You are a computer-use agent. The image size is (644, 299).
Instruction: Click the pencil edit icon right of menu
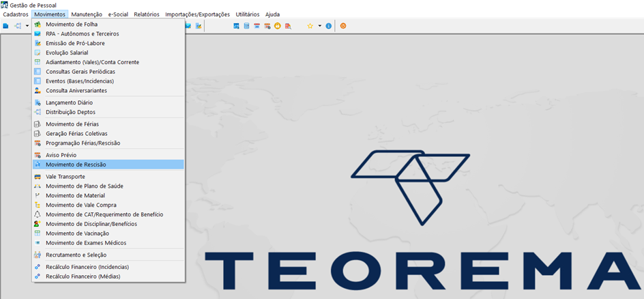point(199,26)
